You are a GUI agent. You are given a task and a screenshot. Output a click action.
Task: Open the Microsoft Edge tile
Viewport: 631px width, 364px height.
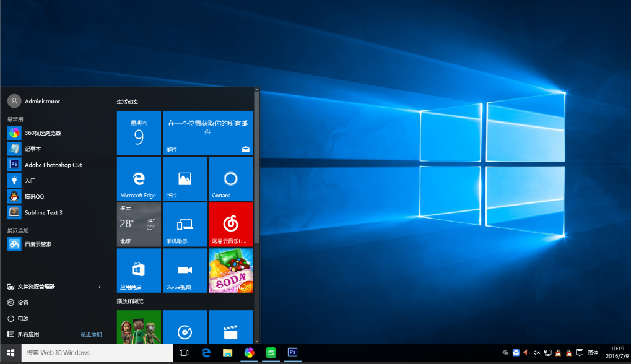[x=139, y=179]
